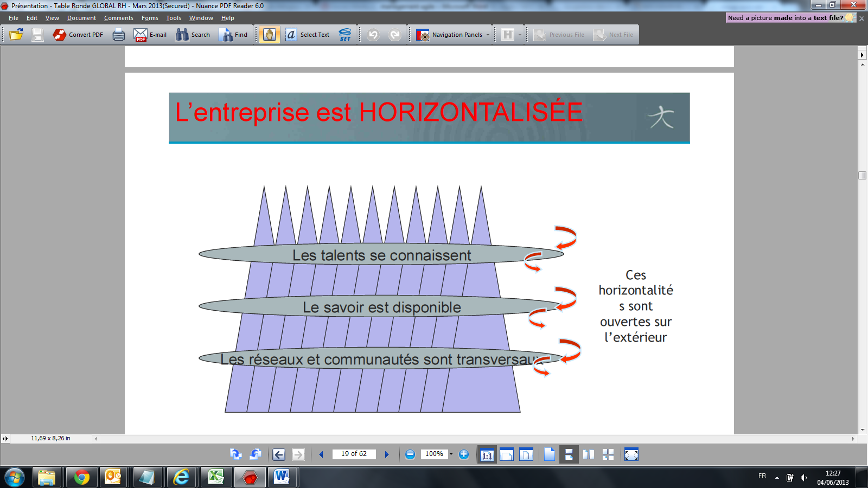This screenshot has width=868, height=488.
Task: Click the grayed H highlight icon
Action: coord(508,35)
